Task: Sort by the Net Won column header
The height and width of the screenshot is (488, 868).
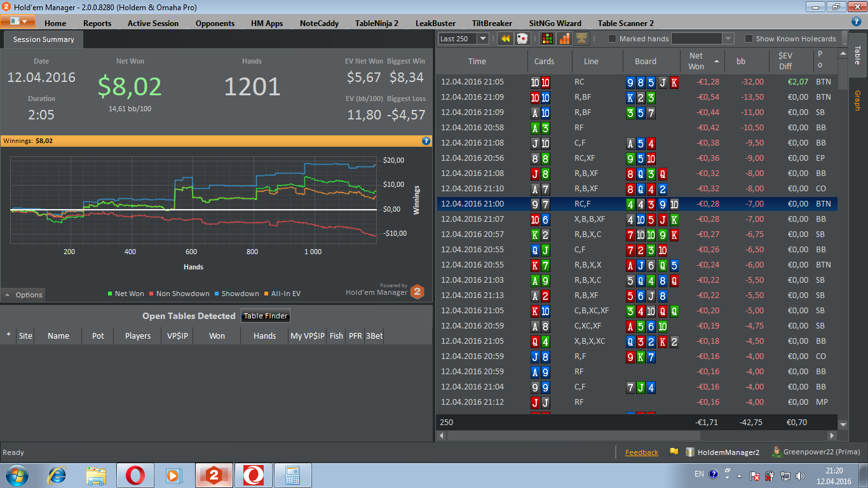Action: [703, 62]
